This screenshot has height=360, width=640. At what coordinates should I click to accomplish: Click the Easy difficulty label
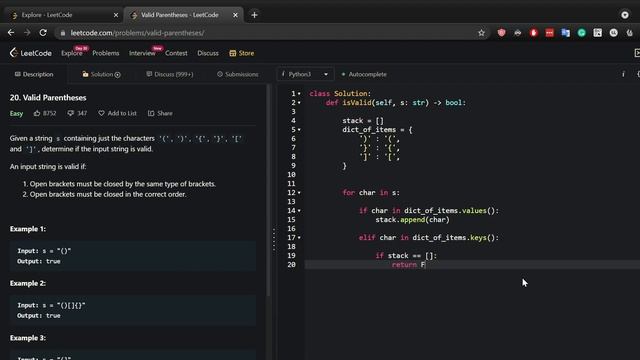pos(16,113)
